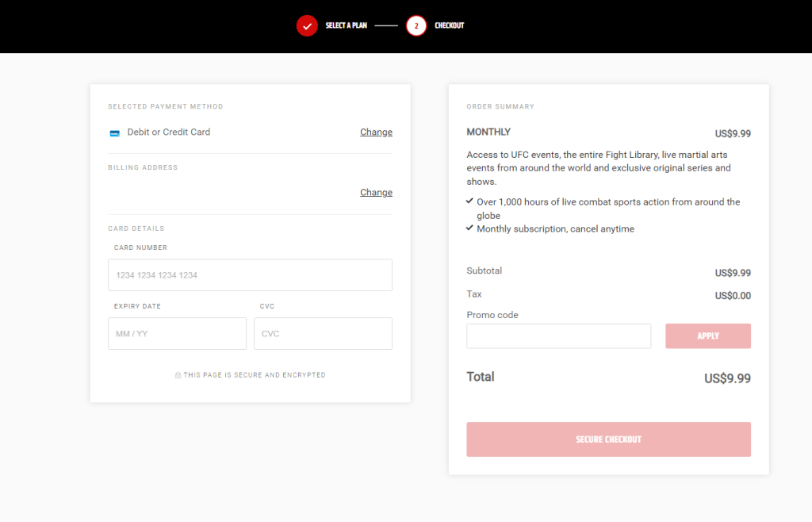Focus the CVC field
Screen dimensions: 812x522
(x=324, y=333)
